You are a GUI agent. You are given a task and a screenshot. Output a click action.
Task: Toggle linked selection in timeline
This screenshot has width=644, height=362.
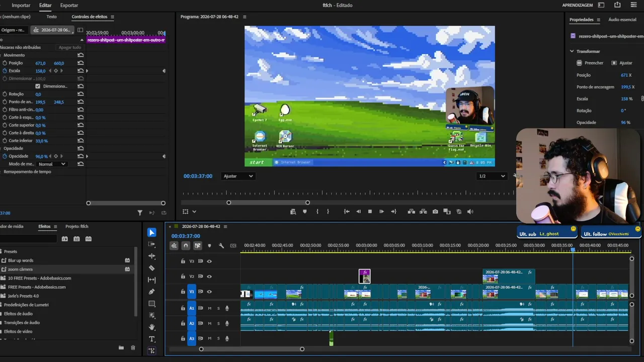198,246
